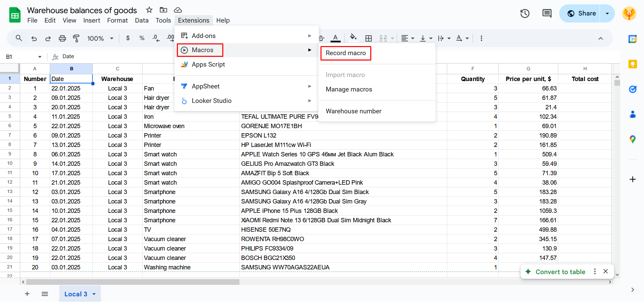Open Google Maps side panel
This screenshot has width=644, height=302.
(633, 139)
